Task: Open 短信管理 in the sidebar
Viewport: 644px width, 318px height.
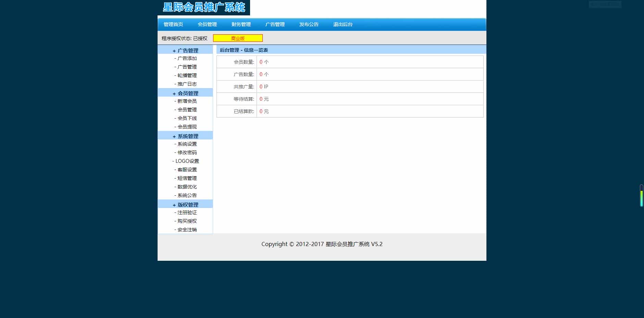Action: click(186, 178)
